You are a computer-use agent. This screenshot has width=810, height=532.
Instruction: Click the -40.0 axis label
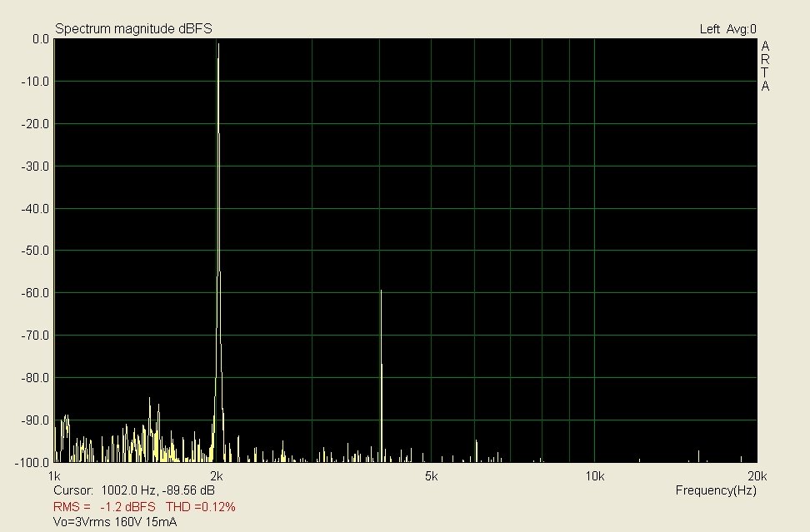[x=35, y=208]
